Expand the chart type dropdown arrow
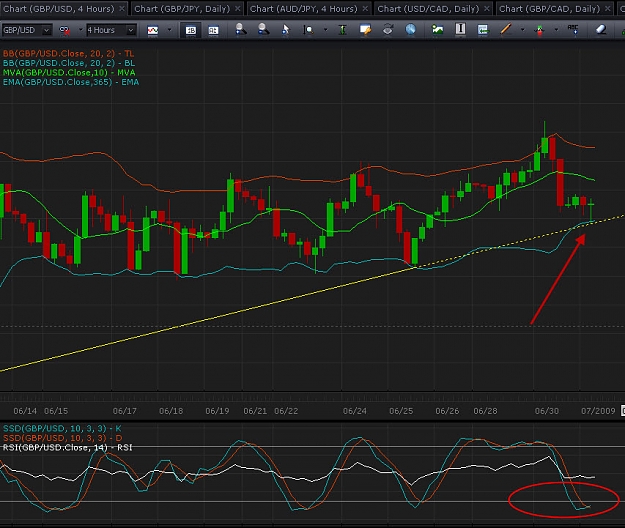 point(169,29)
